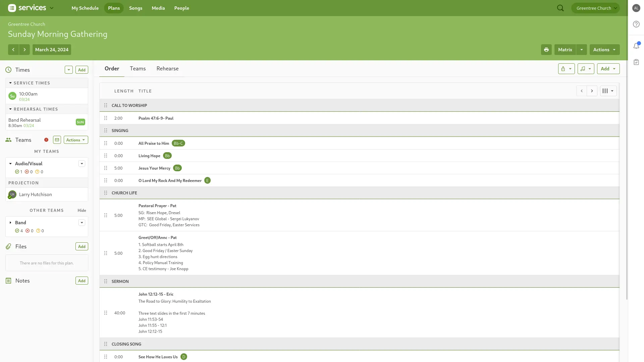
Task: Open the Matrix view dropdown arrow
Action: (582, 50)
